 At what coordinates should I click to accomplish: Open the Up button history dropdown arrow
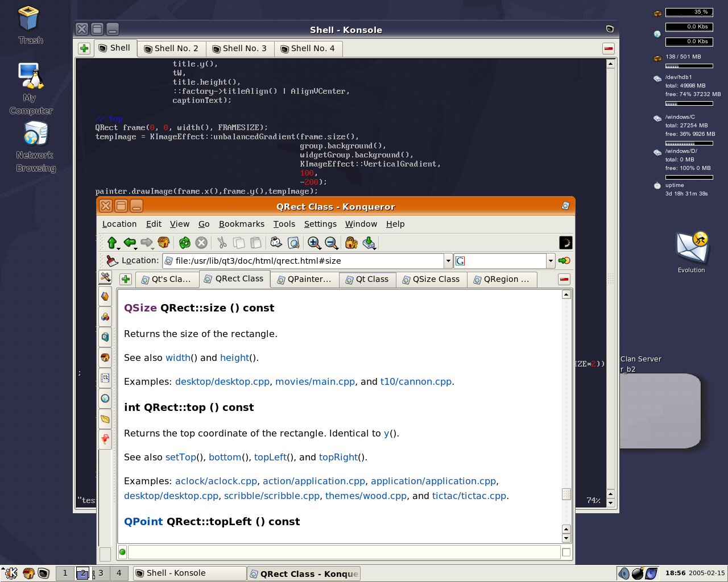(x=118, y=248)
